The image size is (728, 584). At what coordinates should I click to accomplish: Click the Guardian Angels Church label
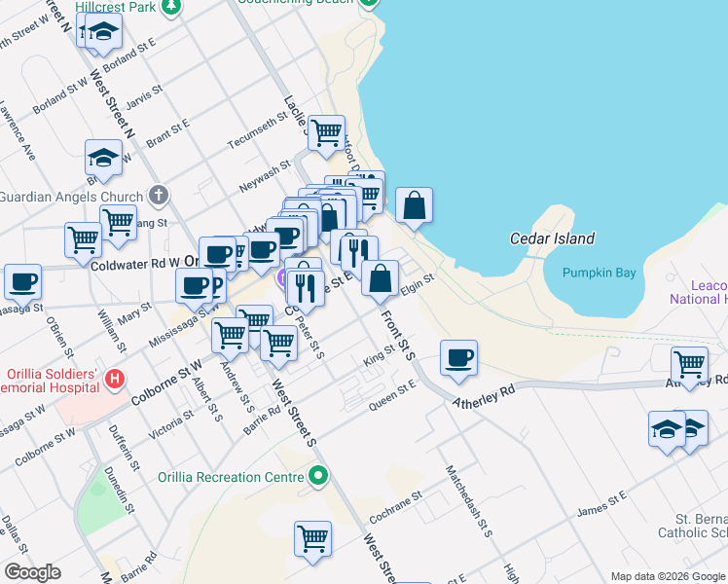(71, 197)
